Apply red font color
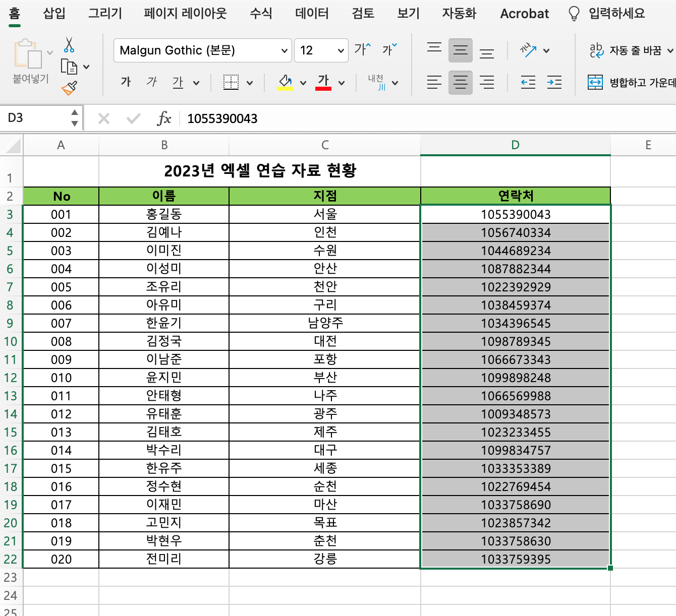 pyautogui.click(x=323, y=82)
